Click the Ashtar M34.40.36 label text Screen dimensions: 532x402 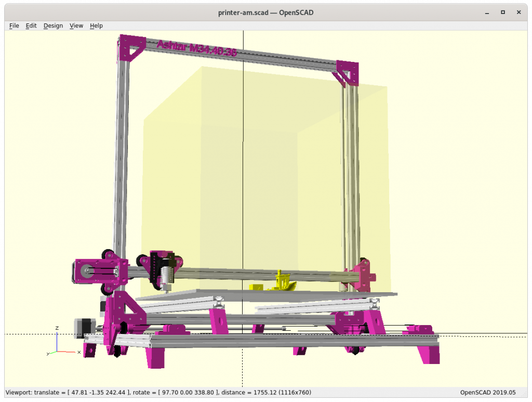(196, 48)
